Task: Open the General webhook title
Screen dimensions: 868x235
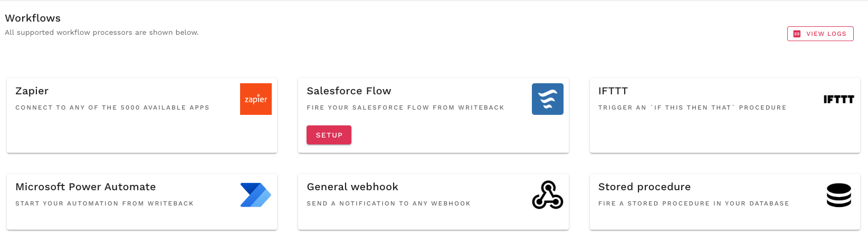Action: click(x=352, y=187)
